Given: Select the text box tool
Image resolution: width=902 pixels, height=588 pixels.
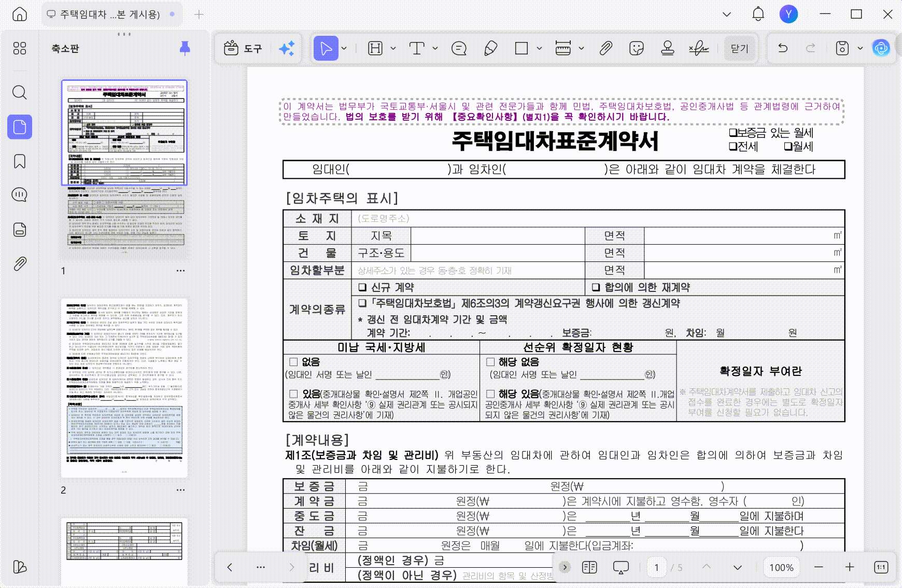Looking at the screenshot, I should pyautogui.click(x=417, y=48).
